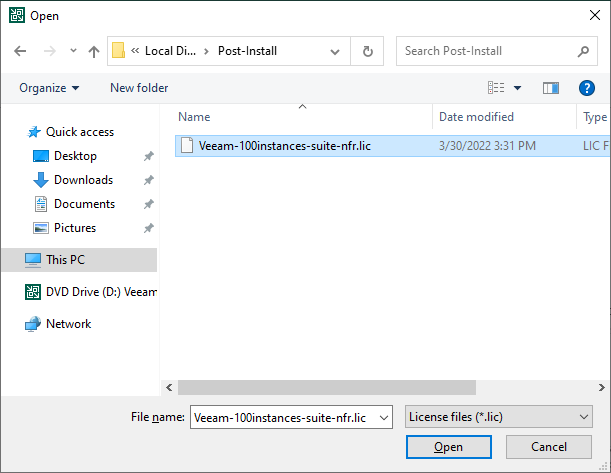This screenshot has width=611, height=473.
Task: Click the 3/30/2022 3:31 PM date cell
Action: pos(487,146)
